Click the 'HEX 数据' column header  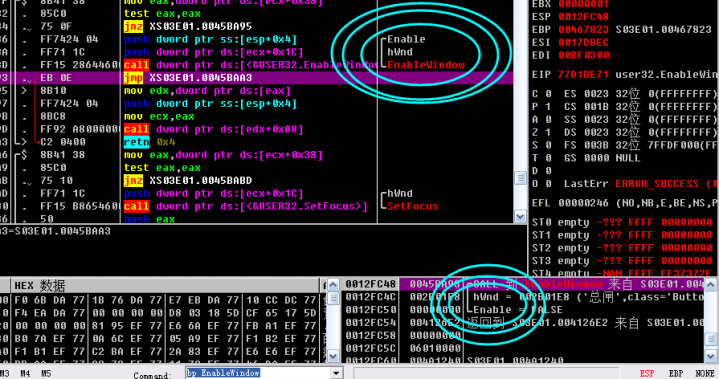tap(166, 286)
